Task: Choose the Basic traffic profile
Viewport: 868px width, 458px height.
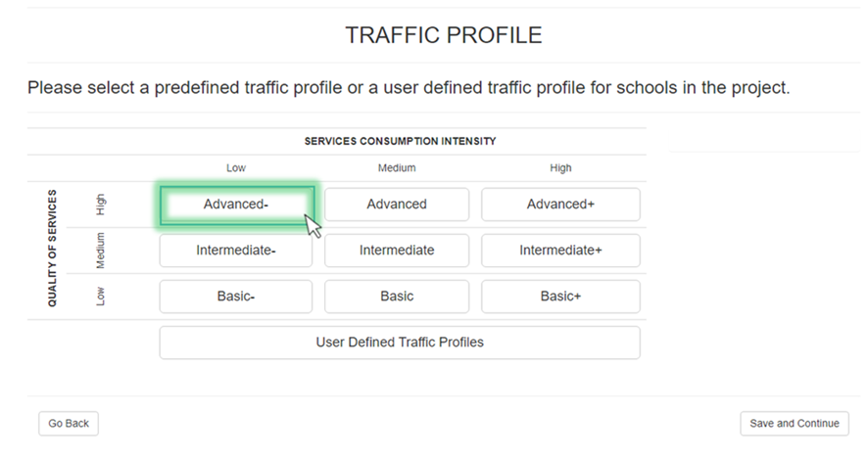Action: point(397,297)
